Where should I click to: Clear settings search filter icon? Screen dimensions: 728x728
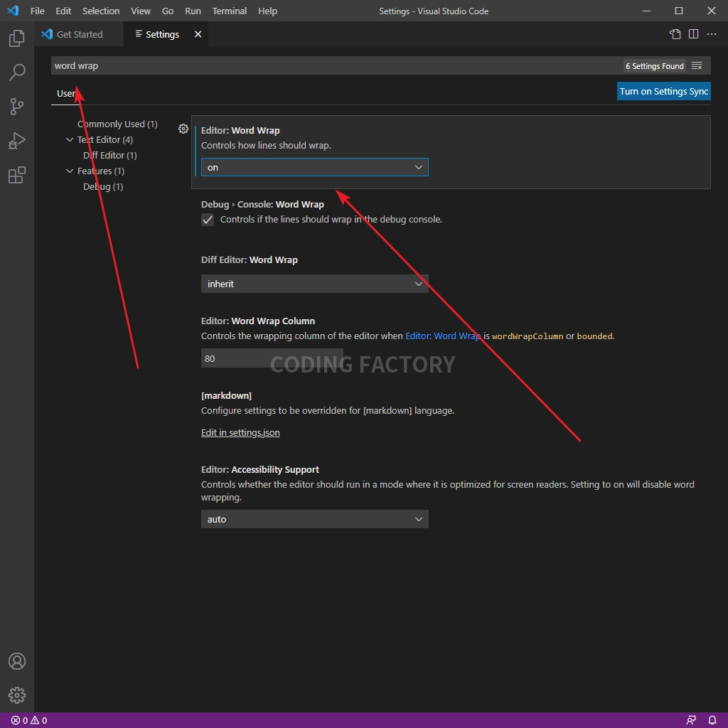(697, 66)
